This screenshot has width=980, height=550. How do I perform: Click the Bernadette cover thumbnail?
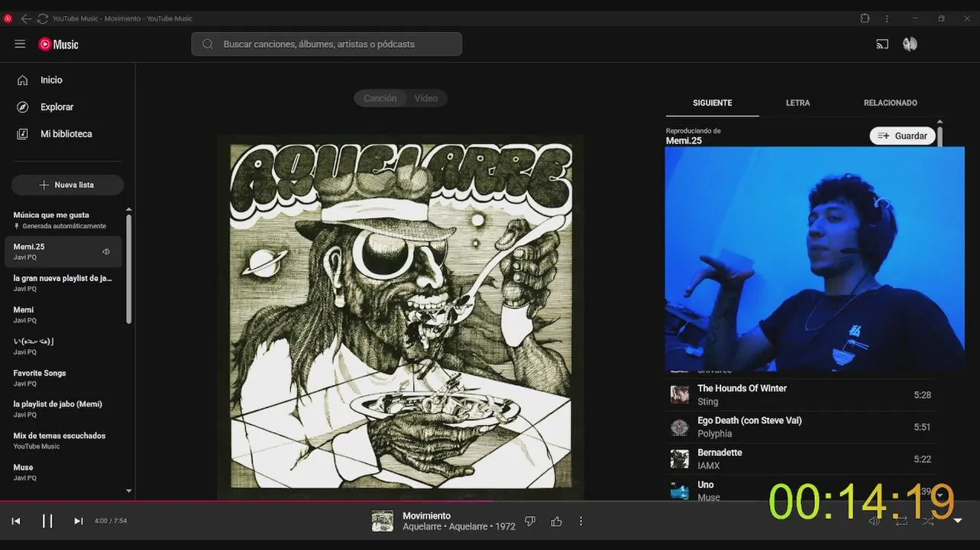(679, 459)
